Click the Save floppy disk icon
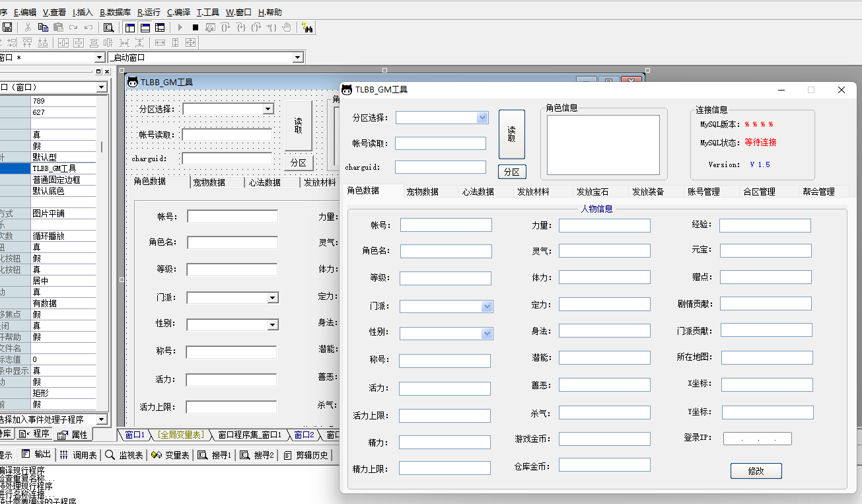This screenshot has height=504, width=862. tap(7, 27)
